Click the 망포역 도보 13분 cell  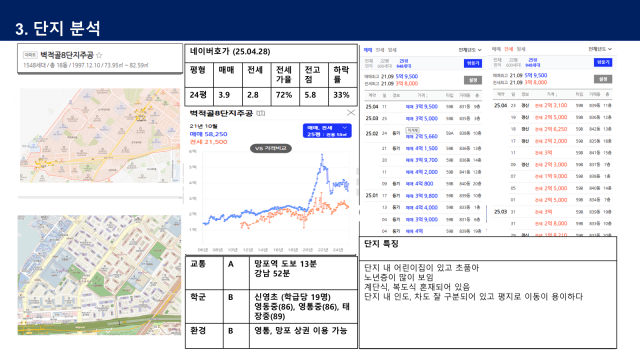303,273
